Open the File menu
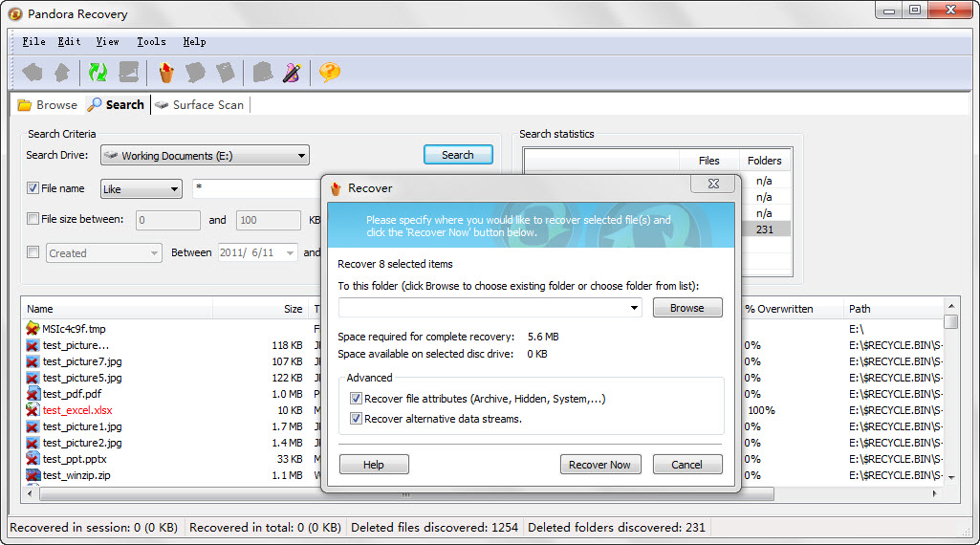 pos(33,42)
